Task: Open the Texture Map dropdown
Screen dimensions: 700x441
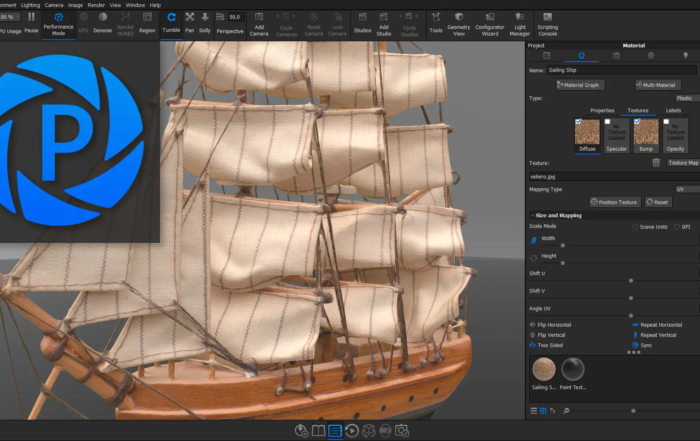Action: [x=683, y=163]
